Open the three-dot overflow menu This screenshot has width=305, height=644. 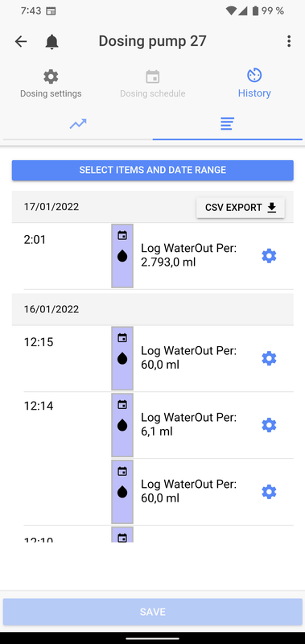click(289, 41)
